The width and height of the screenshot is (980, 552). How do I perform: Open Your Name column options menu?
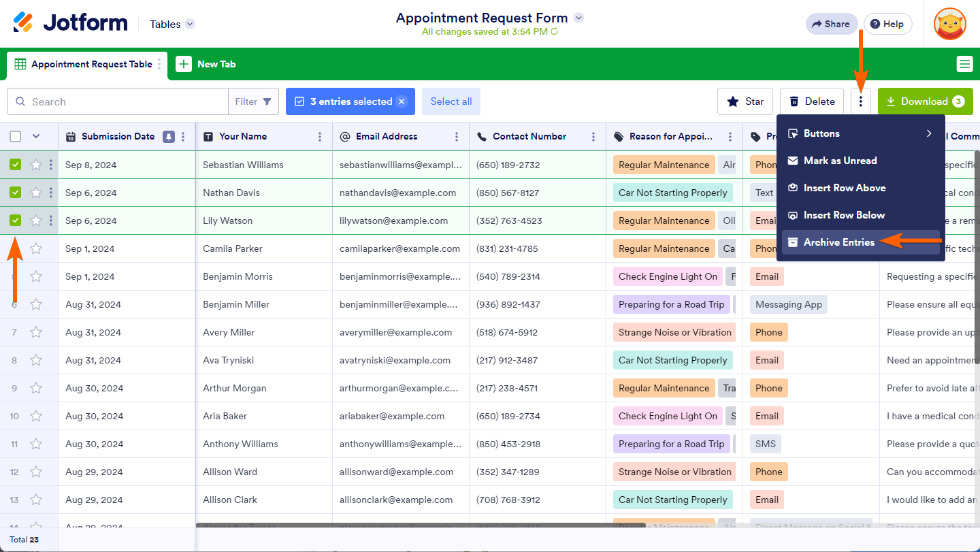(x=320, y=136)
